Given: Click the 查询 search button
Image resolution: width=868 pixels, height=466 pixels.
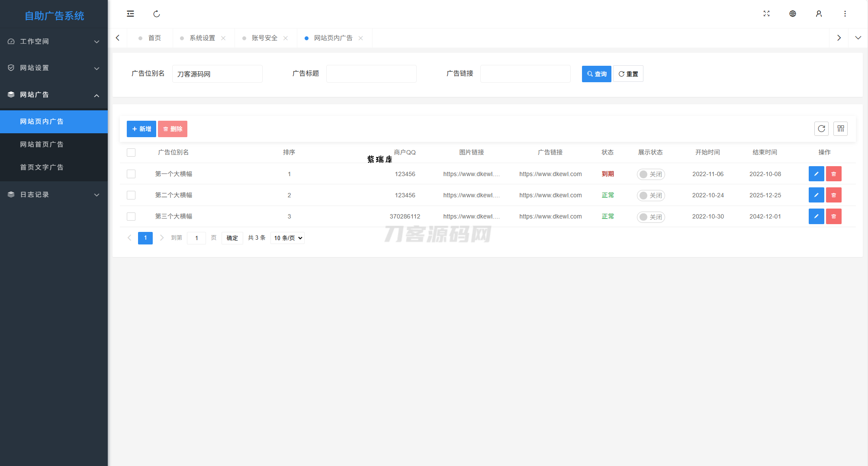Looking at the screenshot, I should (x=596, y=74).
